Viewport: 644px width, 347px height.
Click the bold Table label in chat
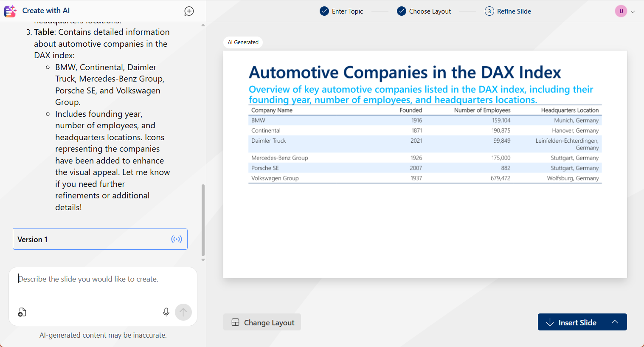(44, 32)
